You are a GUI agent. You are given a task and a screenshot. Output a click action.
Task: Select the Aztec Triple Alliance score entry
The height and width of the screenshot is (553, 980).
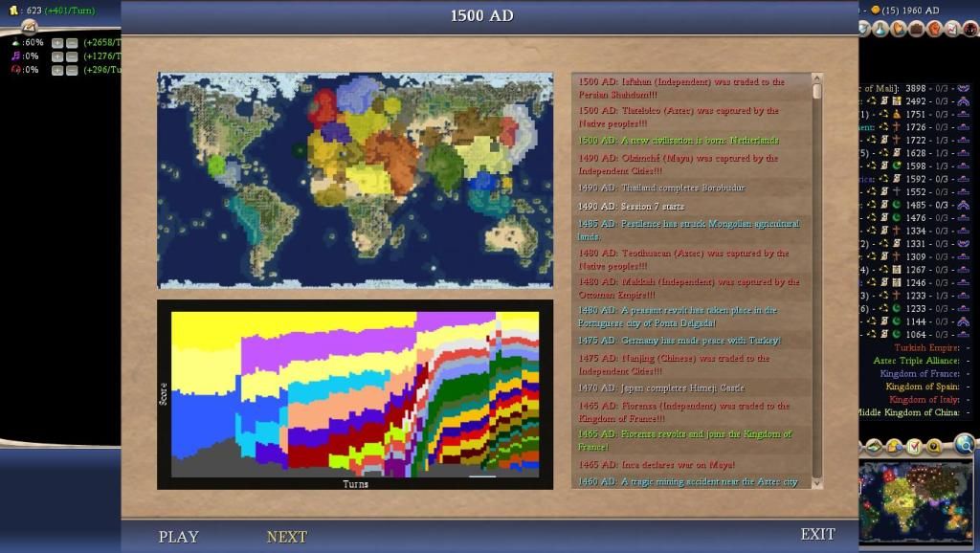click(x=916, y=361)
